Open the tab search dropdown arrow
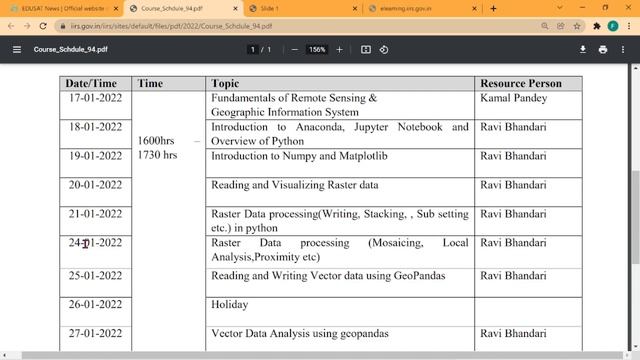 (x=560, y=8)
